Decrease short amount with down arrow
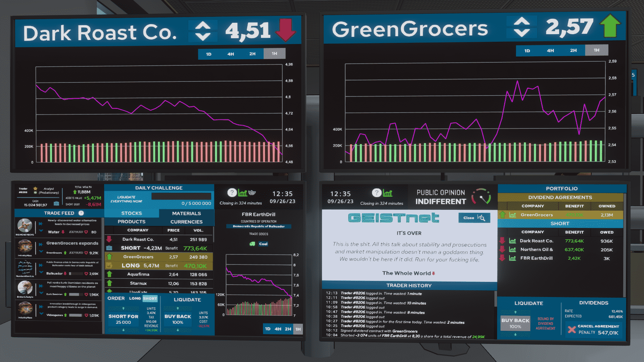Screen dimensions: 644x362 123,330
